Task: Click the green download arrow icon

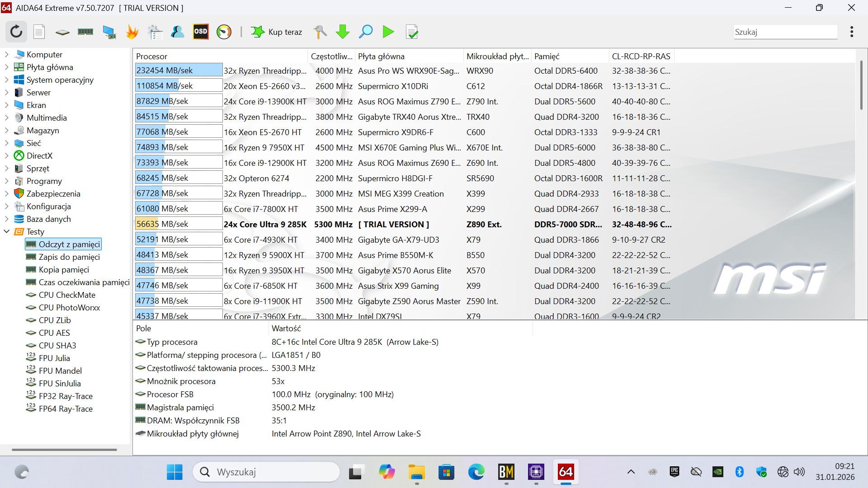Action: click(x=343, y=32)
